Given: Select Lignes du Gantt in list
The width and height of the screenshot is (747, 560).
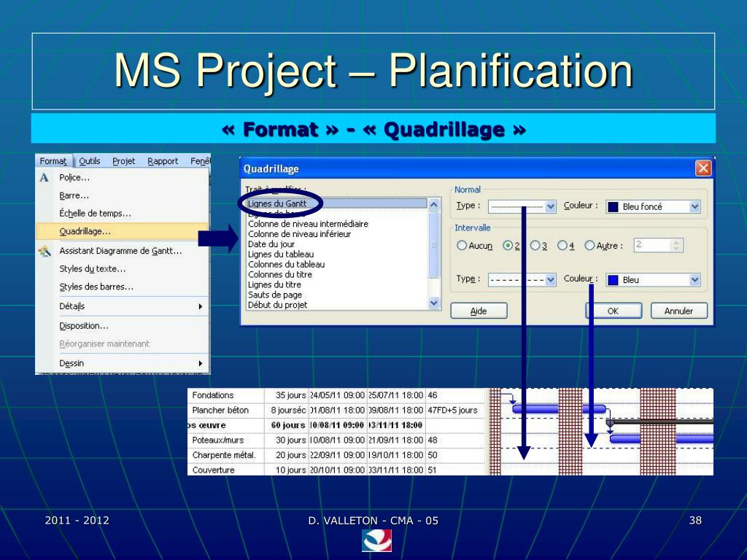Looking at the screenshot, I should tap(337, 204).
